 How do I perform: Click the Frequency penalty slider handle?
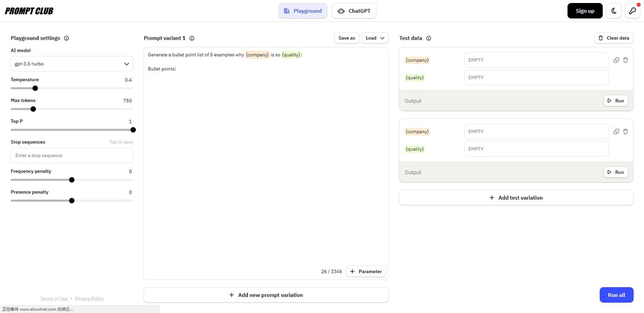[71, 180]
